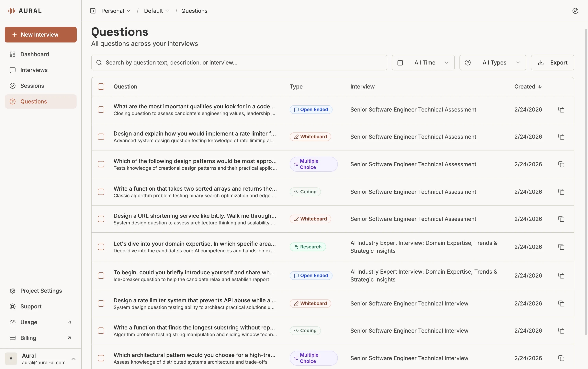Click "Write a function that finds the longest substring"

(194, 327)
